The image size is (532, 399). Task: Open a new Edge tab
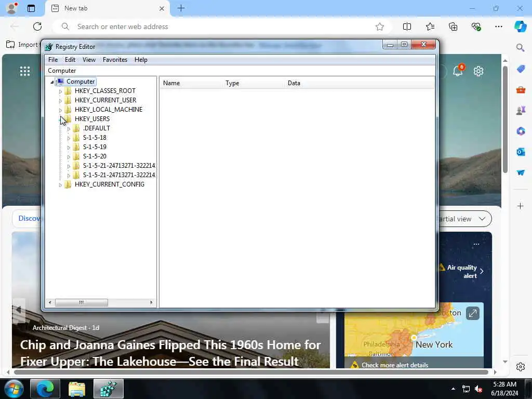[181, 8]
